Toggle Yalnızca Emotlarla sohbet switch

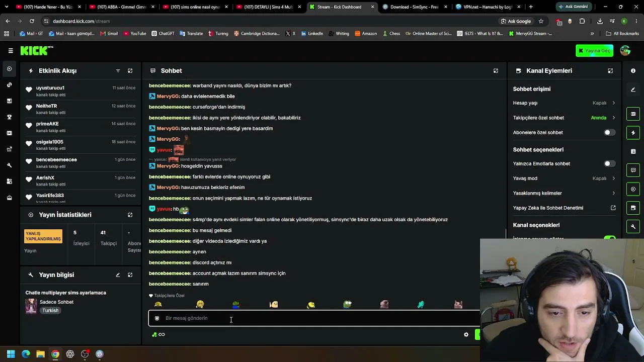pyautogui.click(x=609, y=164)
